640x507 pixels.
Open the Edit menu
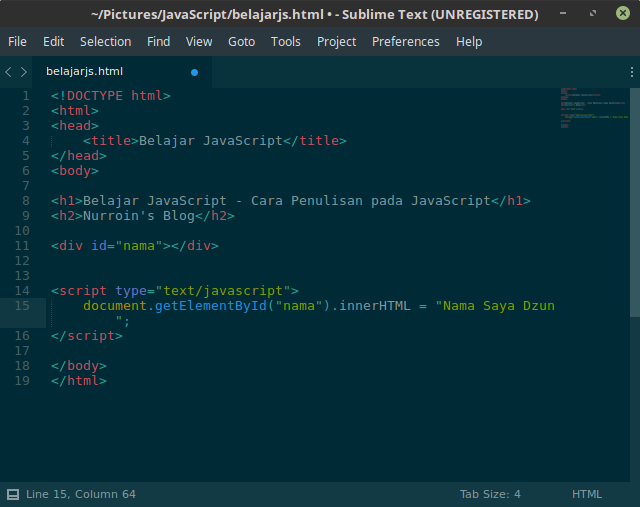[53, 42]
